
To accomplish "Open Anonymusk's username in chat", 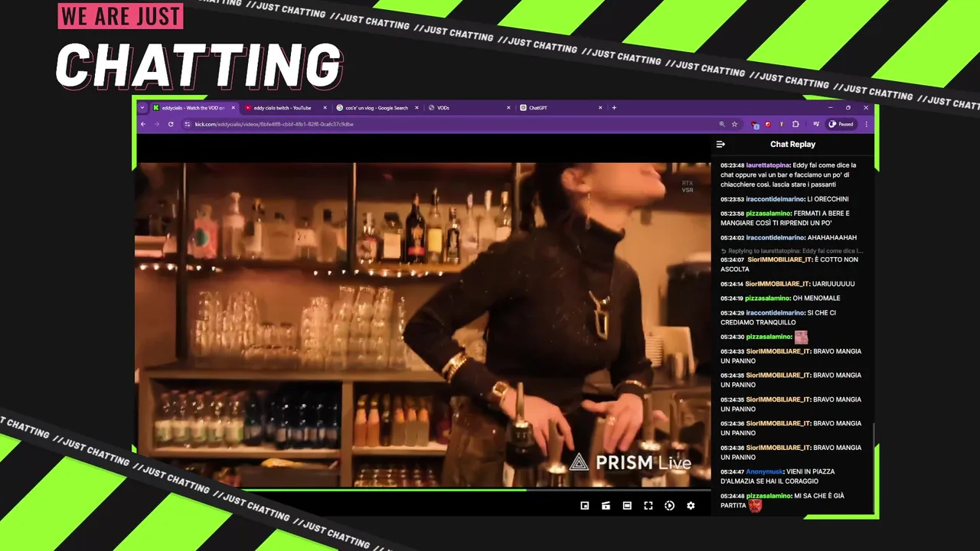I will click(x=765, y=472).
